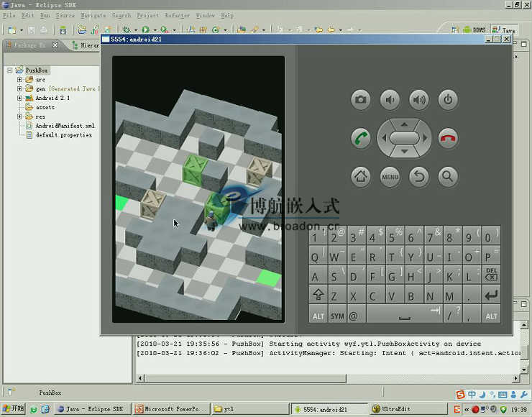
Task: Open the File menu in Eclipse
Action: tap(9, 15)
